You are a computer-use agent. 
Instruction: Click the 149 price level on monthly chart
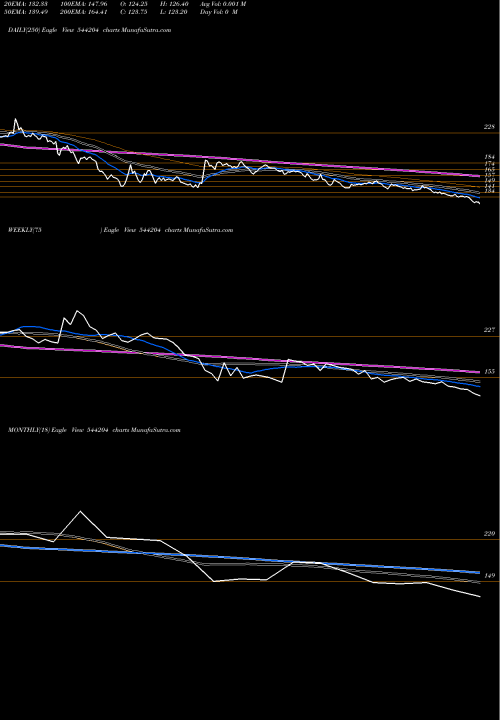point(489,575)
